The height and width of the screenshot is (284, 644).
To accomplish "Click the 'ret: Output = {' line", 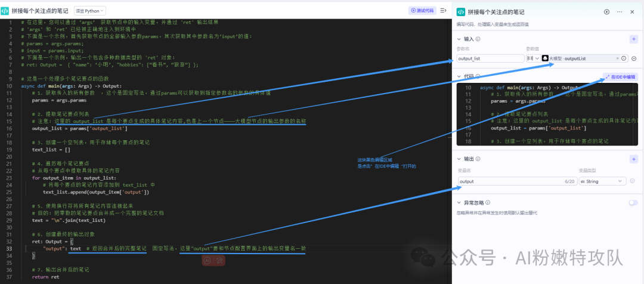I will 52,242.
